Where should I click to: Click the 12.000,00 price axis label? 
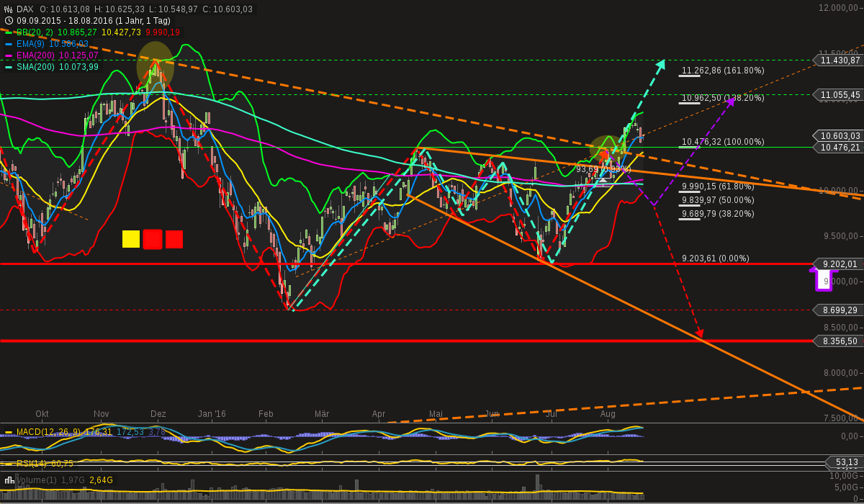point(840,7)
